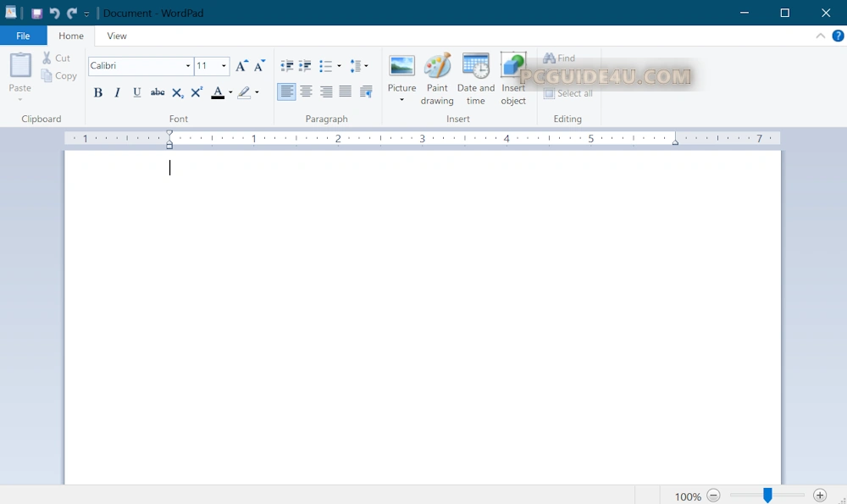
Task: Open the bullet list style dropdown
Action: 339,66
